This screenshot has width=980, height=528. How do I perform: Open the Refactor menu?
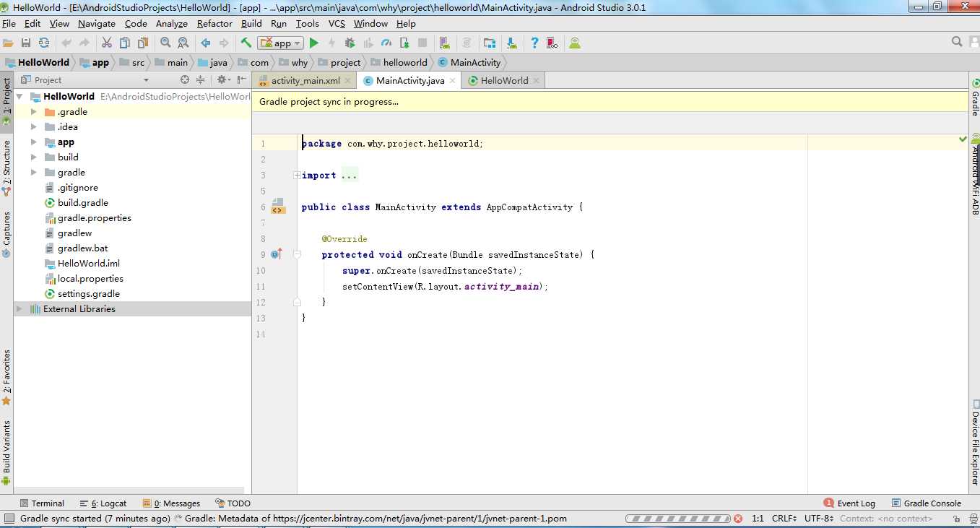[214, 24]
